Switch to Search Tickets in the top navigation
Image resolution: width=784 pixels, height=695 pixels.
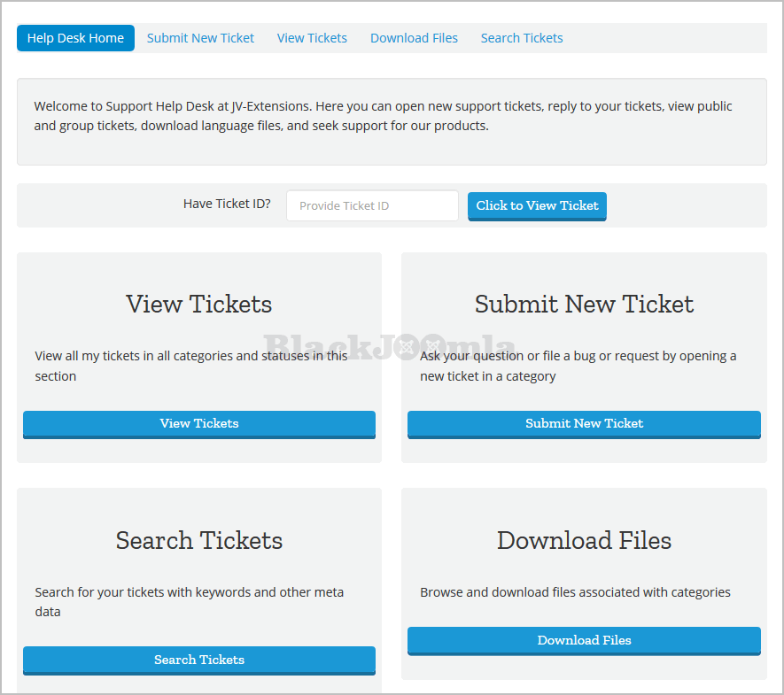522,38
